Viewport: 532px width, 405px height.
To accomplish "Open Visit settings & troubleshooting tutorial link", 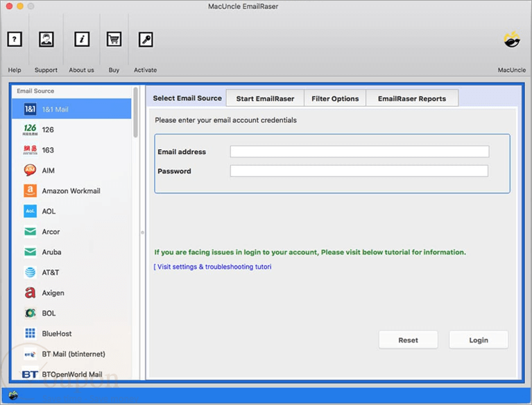I will point(213,266).
